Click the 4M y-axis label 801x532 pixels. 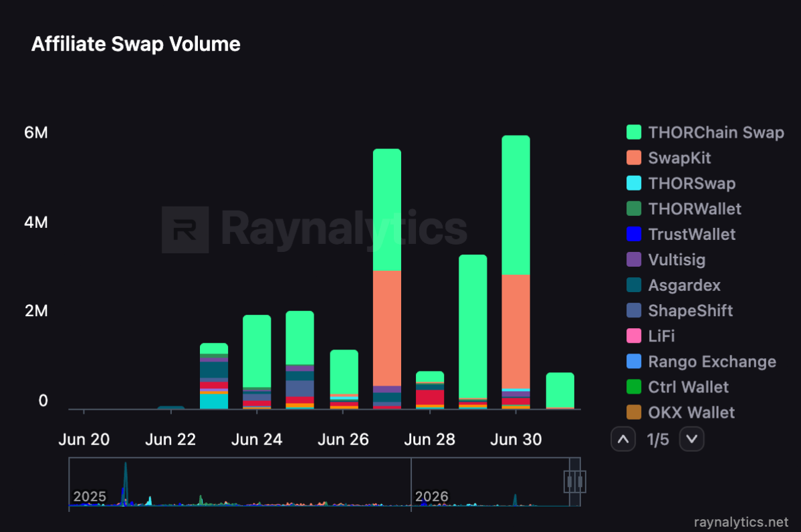coord(35,223)
